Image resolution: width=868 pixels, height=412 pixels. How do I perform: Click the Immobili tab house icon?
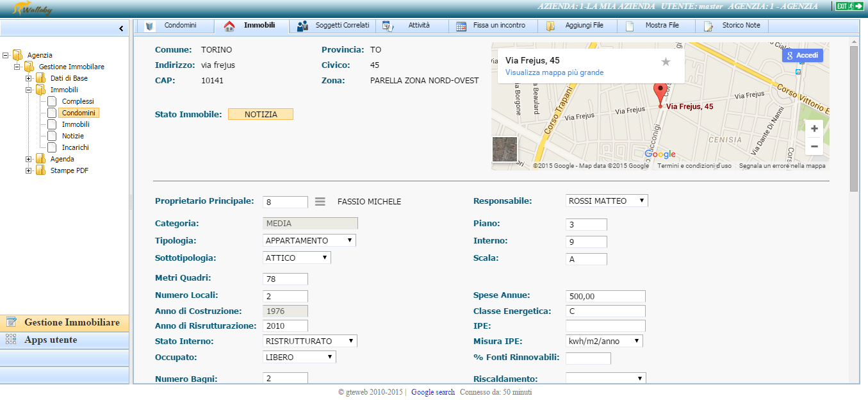point(229,26)
